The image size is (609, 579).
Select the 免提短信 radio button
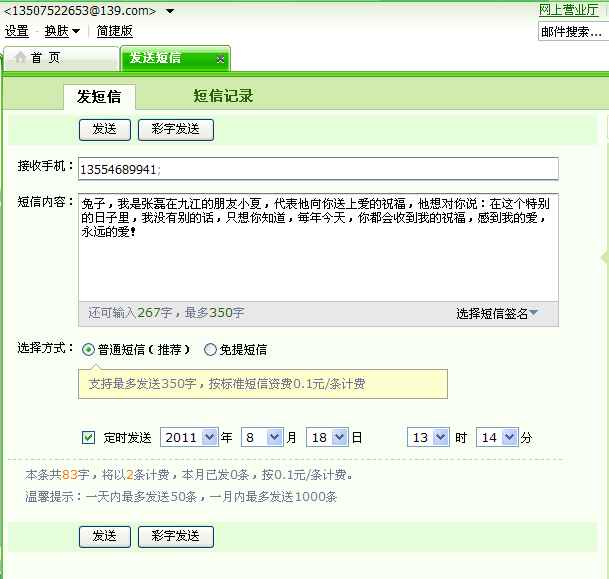[x=210, y=349]
